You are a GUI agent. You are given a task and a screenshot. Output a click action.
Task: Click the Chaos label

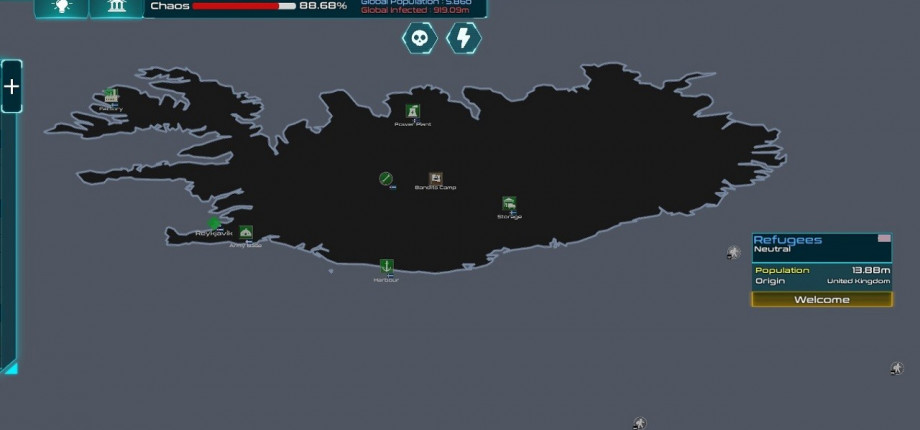coord(170,6)
